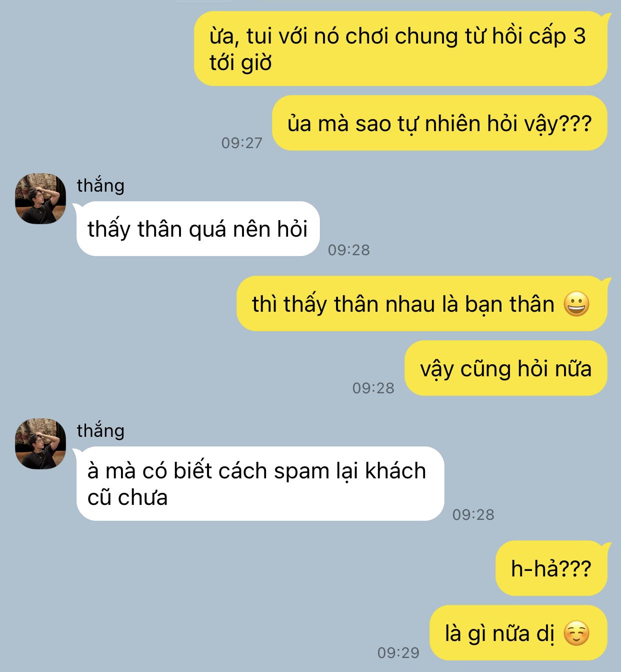Tap sender name 'thắng' above first white bubble
The image size is (621, 672).
(x=100, y=186)
